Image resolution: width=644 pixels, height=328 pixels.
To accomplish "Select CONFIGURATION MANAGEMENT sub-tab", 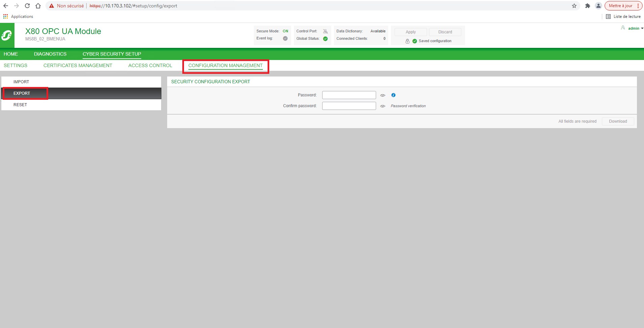I will point(225,65).
